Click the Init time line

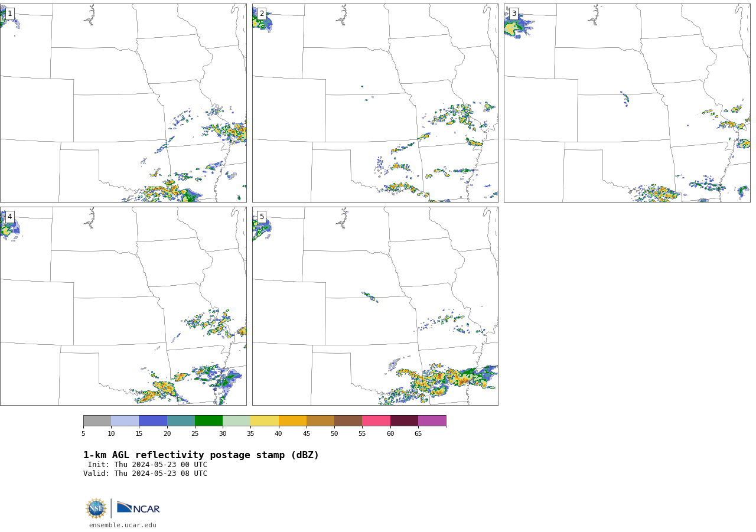(x=148, y=465)
